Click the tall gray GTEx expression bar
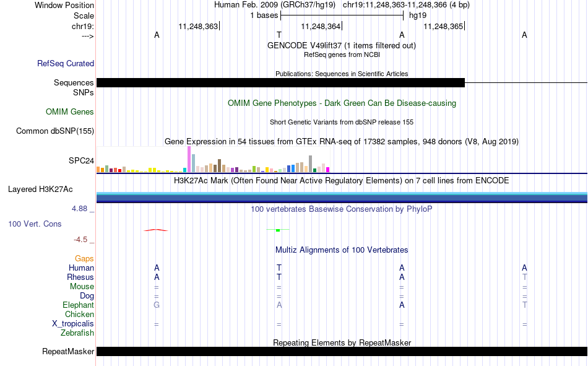Viewport: 588px width, 366px height. [311, 164]
